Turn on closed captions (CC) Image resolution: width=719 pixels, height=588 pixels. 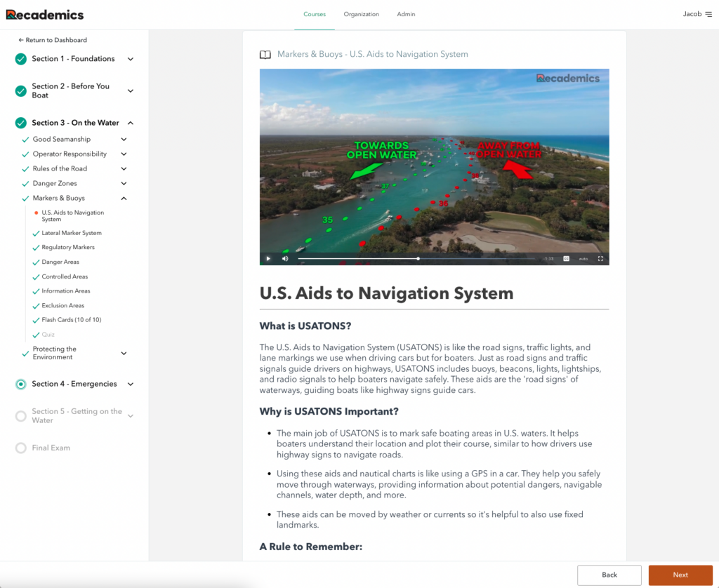(566, 258)
